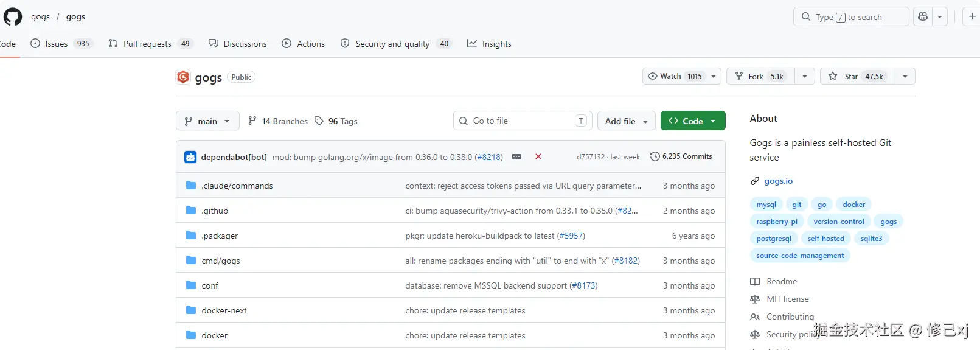Click the failed checks red X icon
This screenshot has width=980, height=350.
click(x=538, y=156)
